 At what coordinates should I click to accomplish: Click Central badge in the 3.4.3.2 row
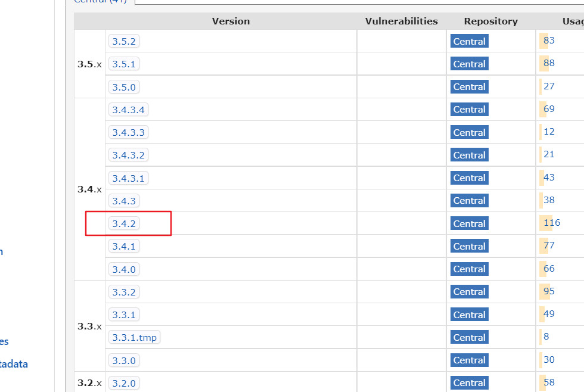[x=470, y=155]
